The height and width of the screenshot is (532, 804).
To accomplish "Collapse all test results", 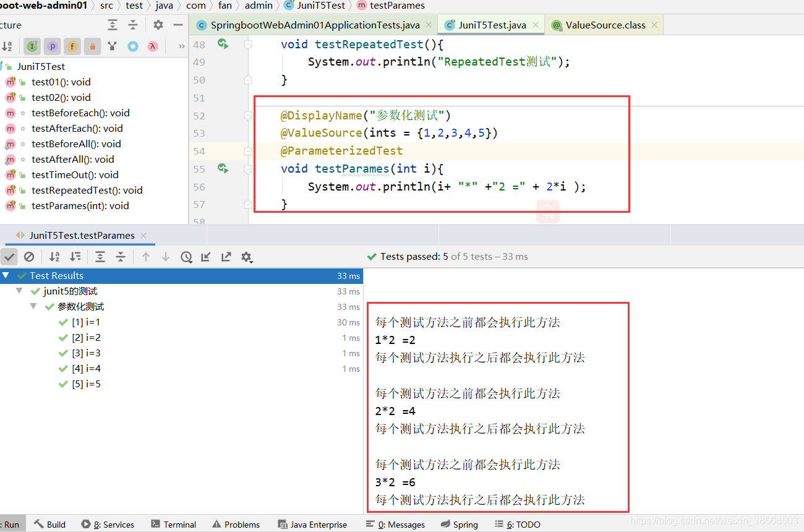I will pyautogui.click(x=121, y=257).
